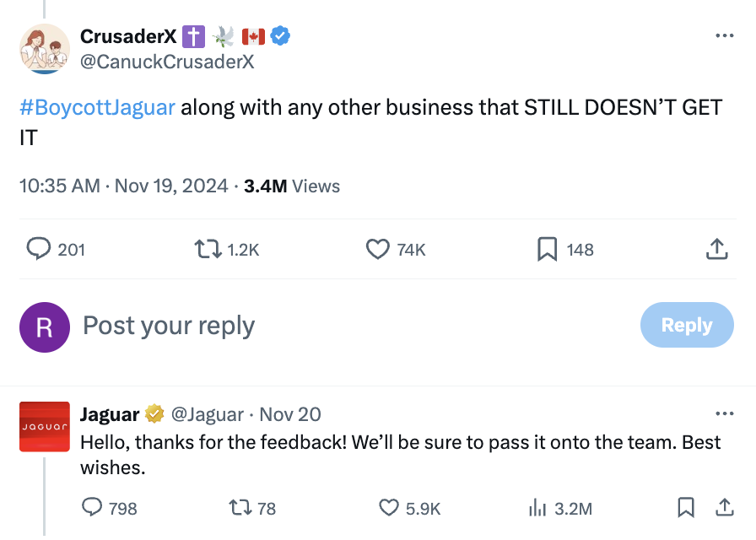
Task: Click the reply icon under Jaguar's response
Action: pyautogui.click(x=92, y=507)
